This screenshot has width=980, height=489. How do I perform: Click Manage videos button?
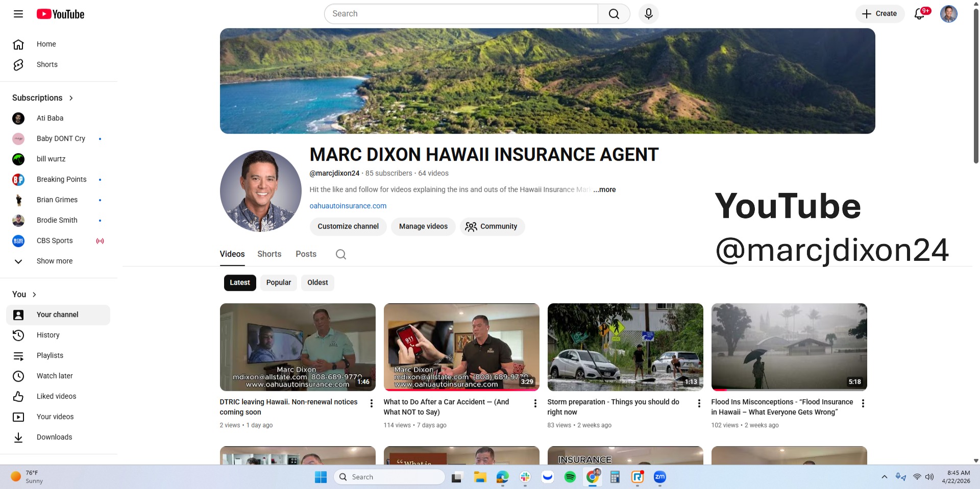(x=423, y=227)
